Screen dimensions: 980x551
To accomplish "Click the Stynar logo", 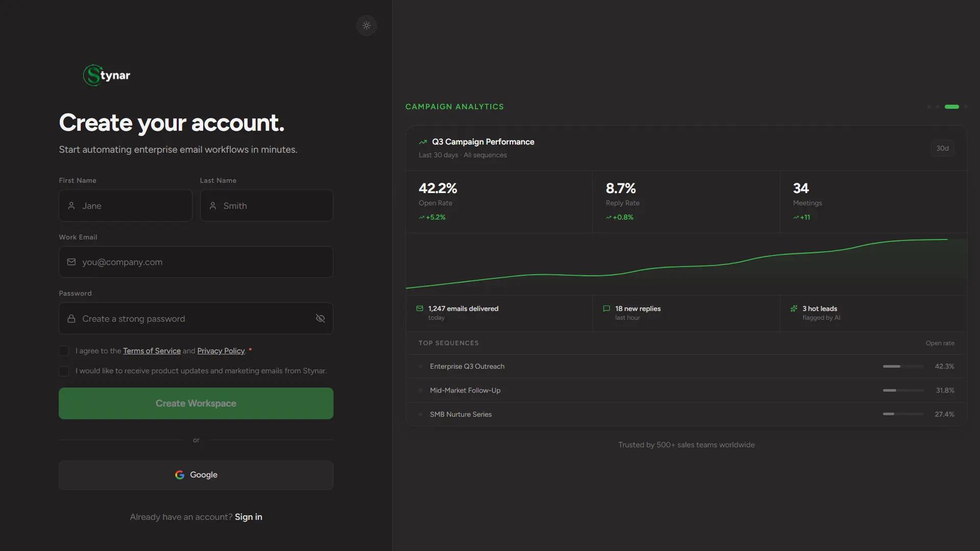I will coord(107,75).
